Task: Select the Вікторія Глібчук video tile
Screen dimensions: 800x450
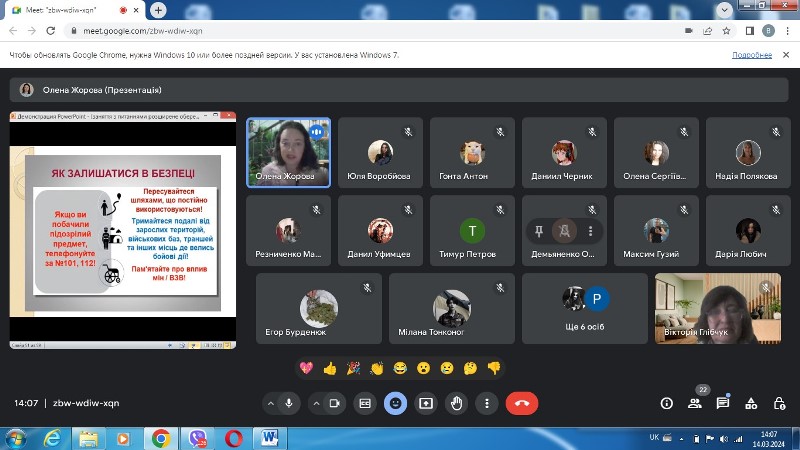Action: 718,308
